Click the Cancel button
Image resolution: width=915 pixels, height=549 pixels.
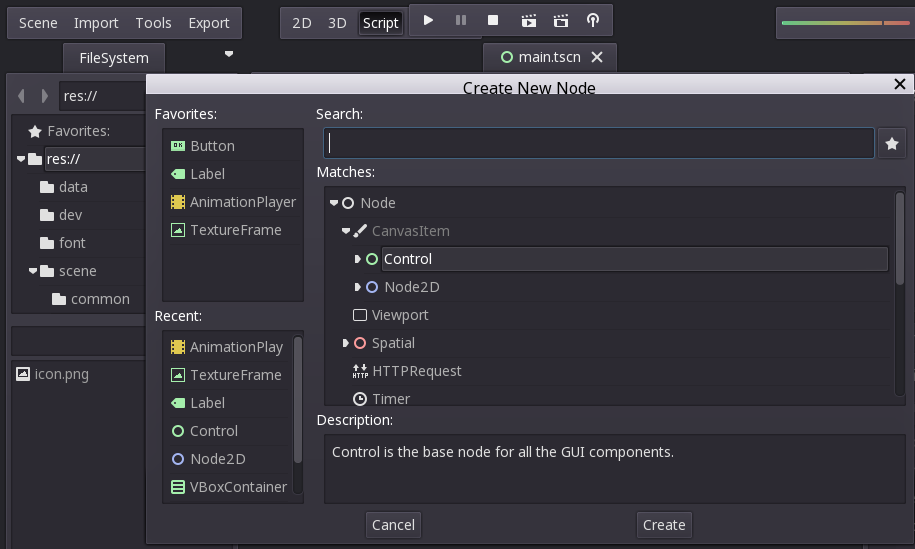pos(393,524)
